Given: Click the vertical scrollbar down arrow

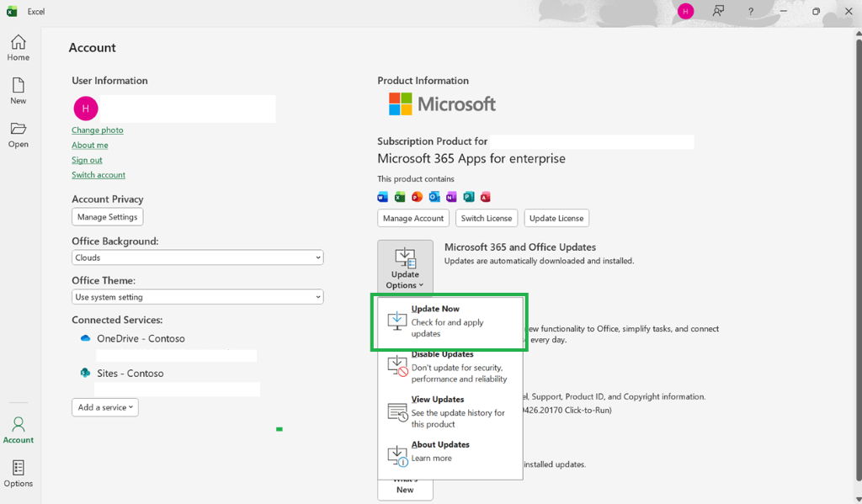Looking at the screenshot, I should (858, 499).
